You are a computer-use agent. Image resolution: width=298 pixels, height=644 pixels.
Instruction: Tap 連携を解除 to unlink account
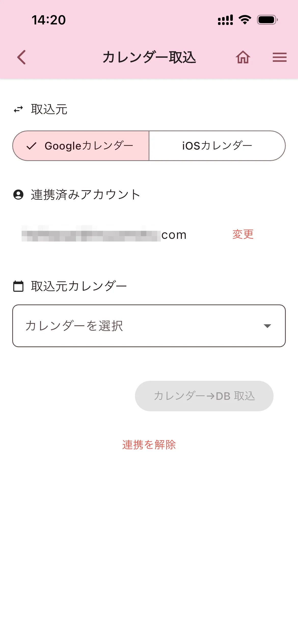pyautogui.click(x=149, y=445)
